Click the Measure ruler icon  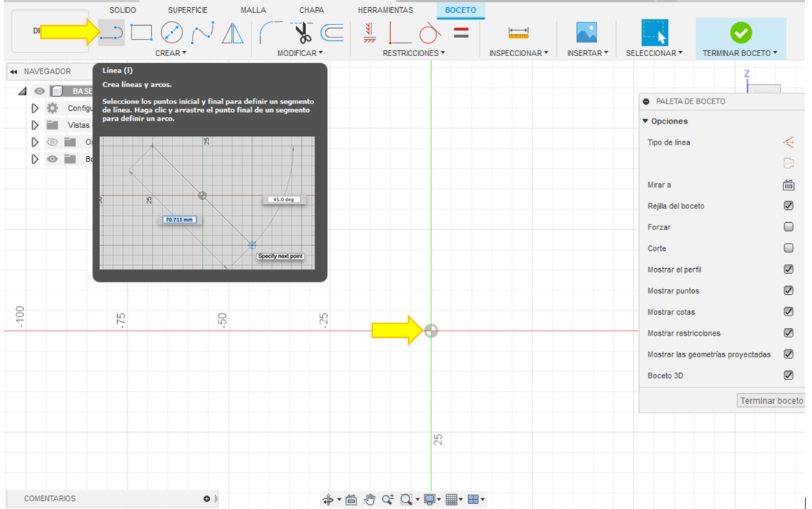point(518,32)
